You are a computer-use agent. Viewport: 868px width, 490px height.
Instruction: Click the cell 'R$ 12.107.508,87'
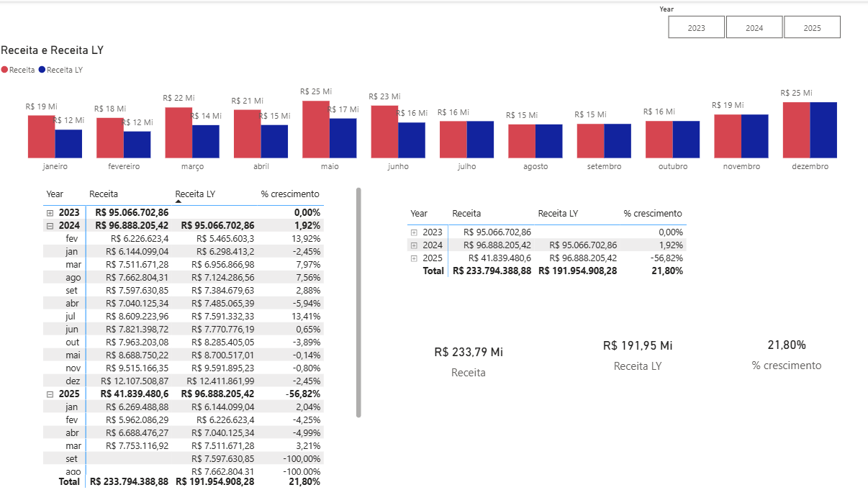[135, 381]
